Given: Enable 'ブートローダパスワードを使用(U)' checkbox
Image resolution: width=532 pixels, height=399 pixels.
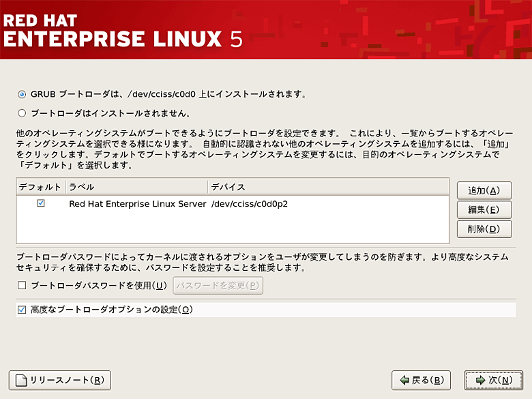Looking at the screenshot, I should (x=22, y=285).
